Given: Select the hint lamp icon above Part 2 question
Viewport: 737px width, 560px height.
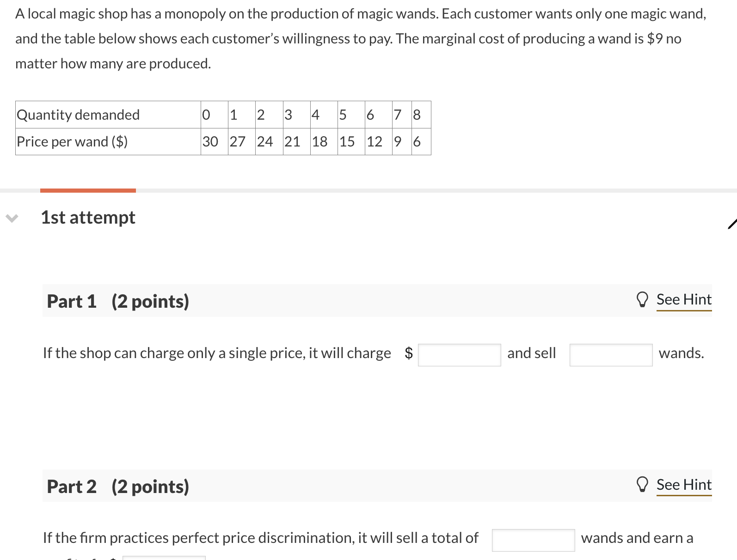Looking at the screenshot, I should coord(643,485).
